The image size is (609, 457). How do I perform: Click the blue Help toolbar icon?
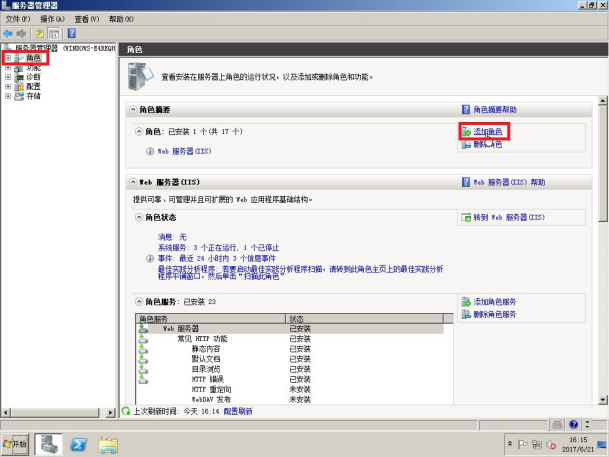pos(72,33)
